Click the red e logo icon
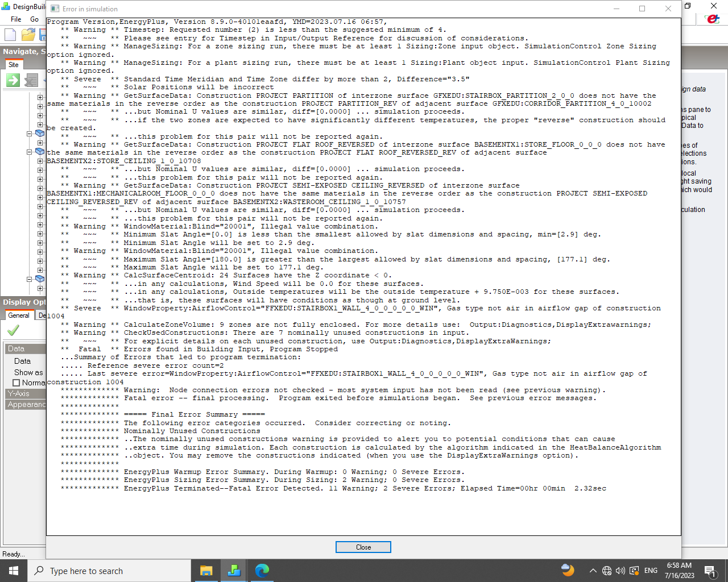This screenshot has height=582, width=728. coord(712,19)
